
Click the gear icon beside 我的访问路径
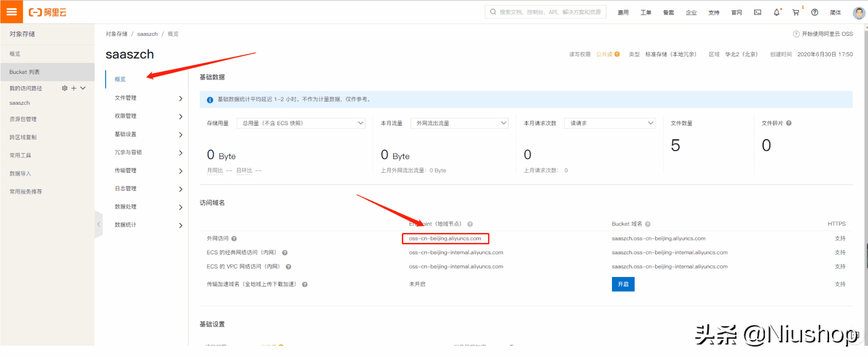click(65, 88)
